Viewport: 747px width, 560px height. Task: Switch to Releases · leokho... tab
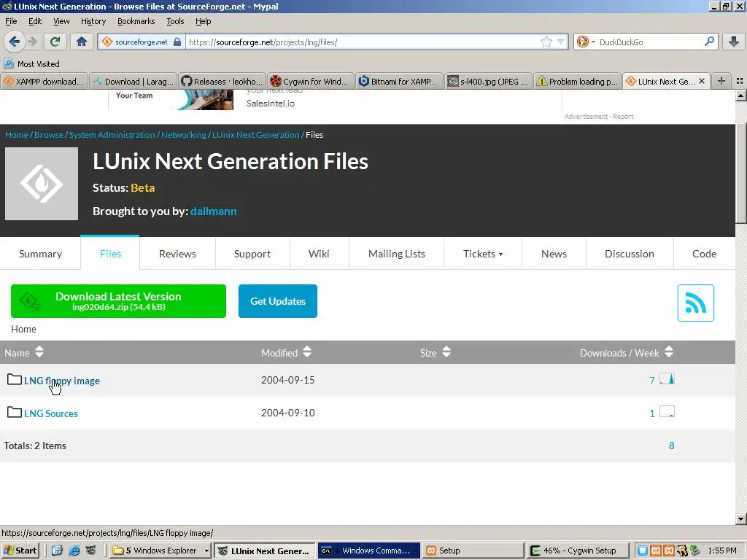[x=222, y=82]
